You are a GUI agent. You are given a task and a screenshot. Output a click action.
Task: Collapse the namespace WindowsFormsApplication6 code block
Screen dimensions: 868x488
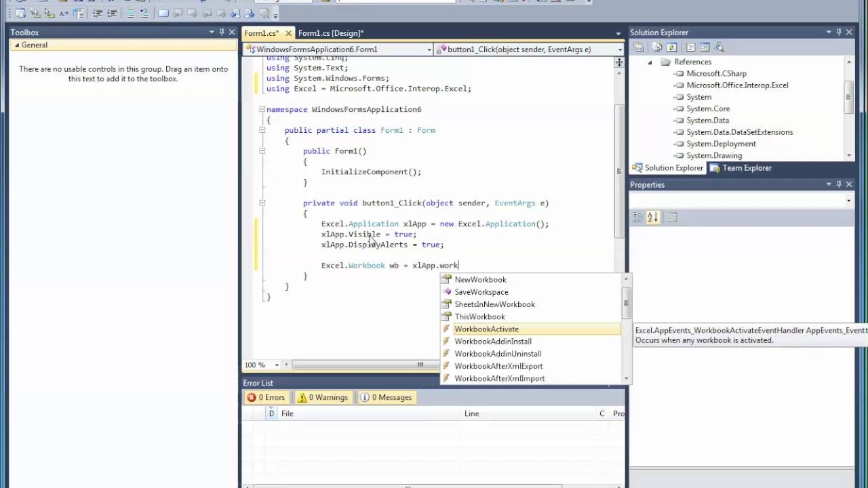pyautogui.click(x=262, y=109)
